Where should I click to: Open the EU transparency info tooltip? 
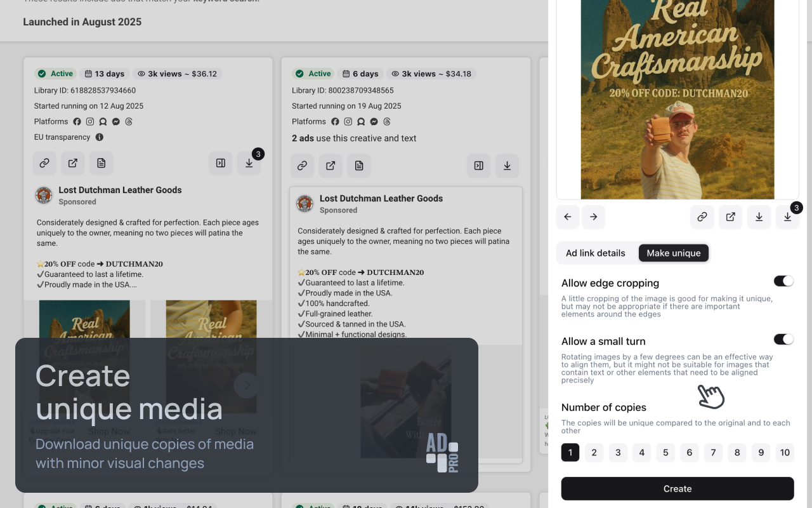(x=99, y=137)
